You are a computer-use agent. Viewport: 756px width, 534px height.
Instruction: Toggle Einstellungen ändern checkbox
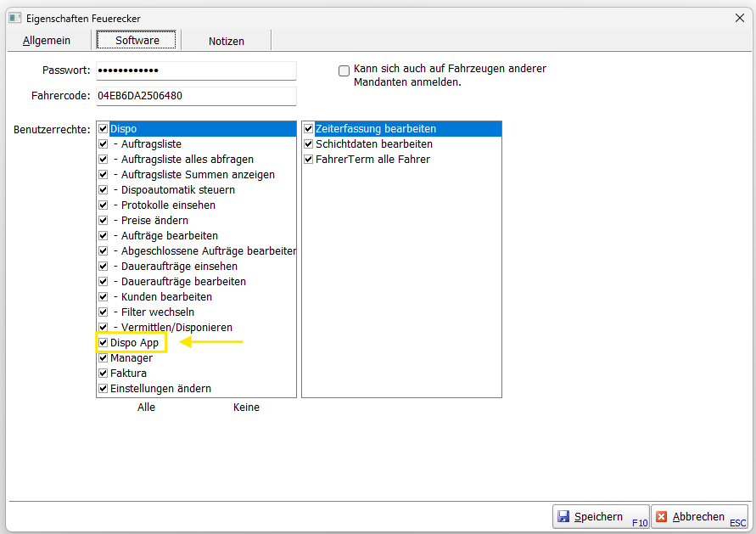click(x=104, y=389)
